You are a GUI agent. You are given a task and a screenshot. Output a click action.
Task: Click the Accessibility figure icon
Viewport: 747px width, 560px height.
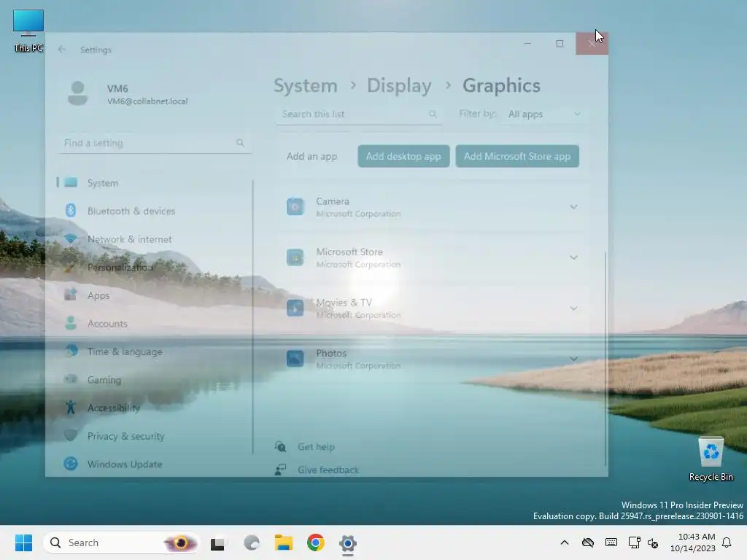tap(71, 407)
